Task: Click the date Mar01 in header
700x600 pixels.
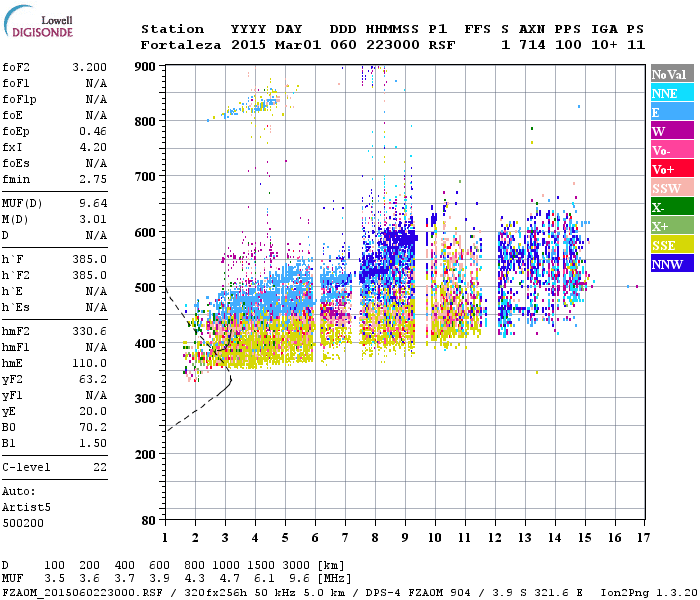Action: (298, 45)
